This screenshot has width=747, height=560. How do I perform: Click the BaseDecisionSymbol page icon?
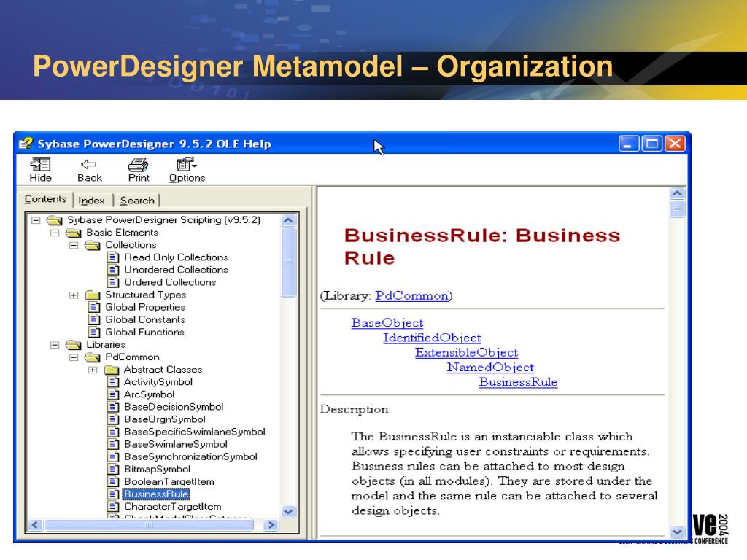(x=113, y=407)
